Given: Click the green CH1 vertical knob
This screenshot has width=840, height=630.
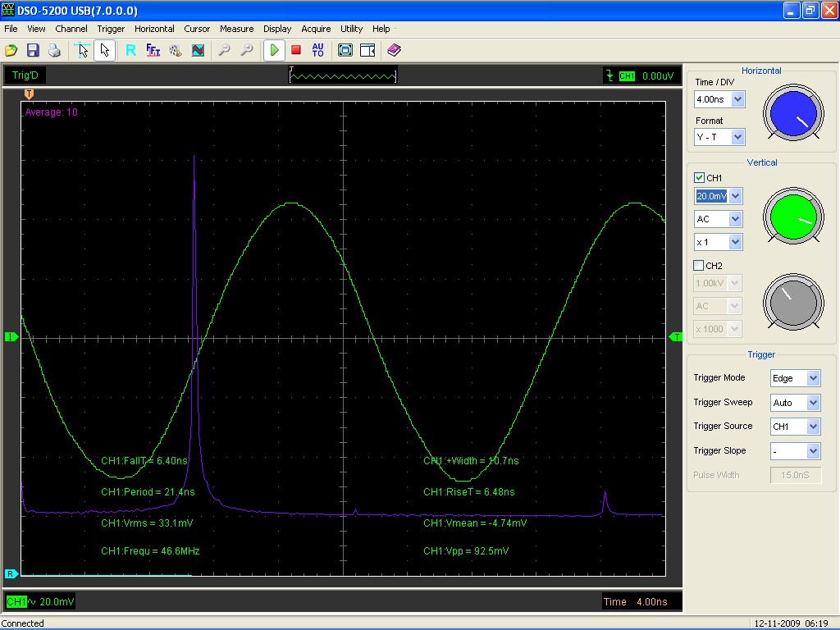Looking at the screenshot, I should [792, 216].
